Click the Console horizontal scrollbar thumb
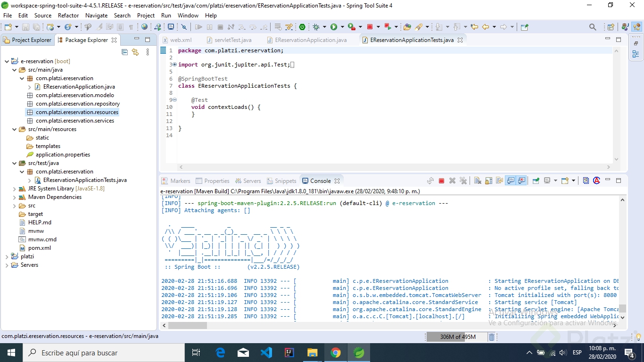The height and width of the screenshot is (362, 644). pyautogui.click(x=188, y=325)
